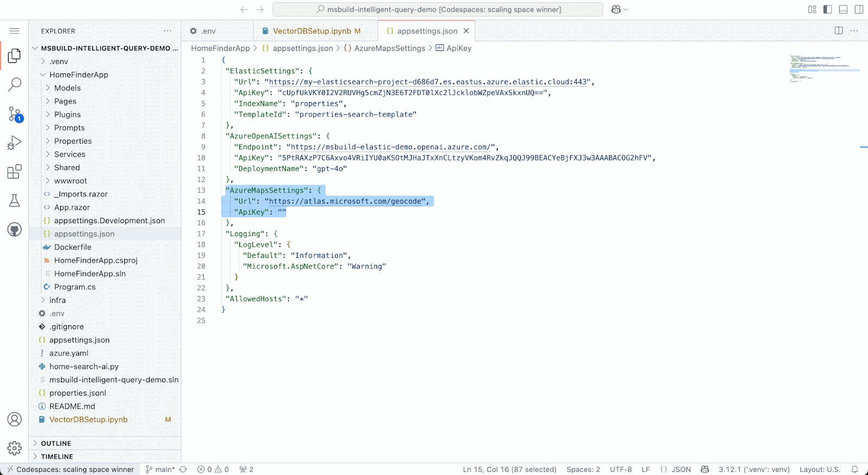This screenshot has width=868, height=475.
Task: Toggle the bottom panel layout button
Action: click(843, 9)
